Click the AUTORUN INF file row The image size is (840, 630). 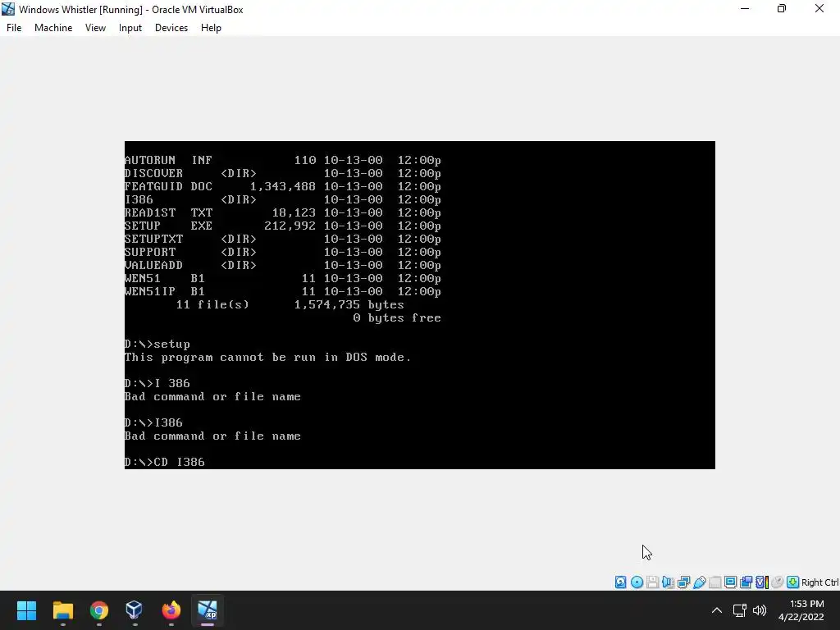[x=283, y=160]
